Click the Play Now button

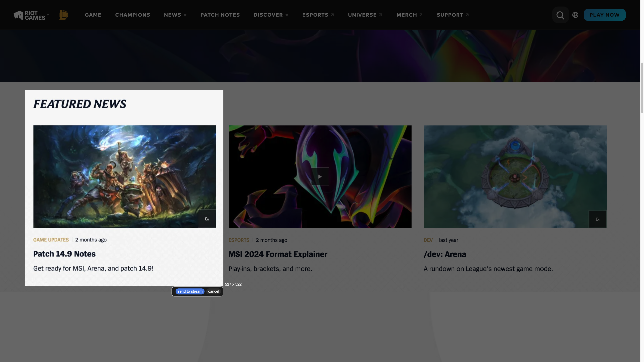[605, 15]
